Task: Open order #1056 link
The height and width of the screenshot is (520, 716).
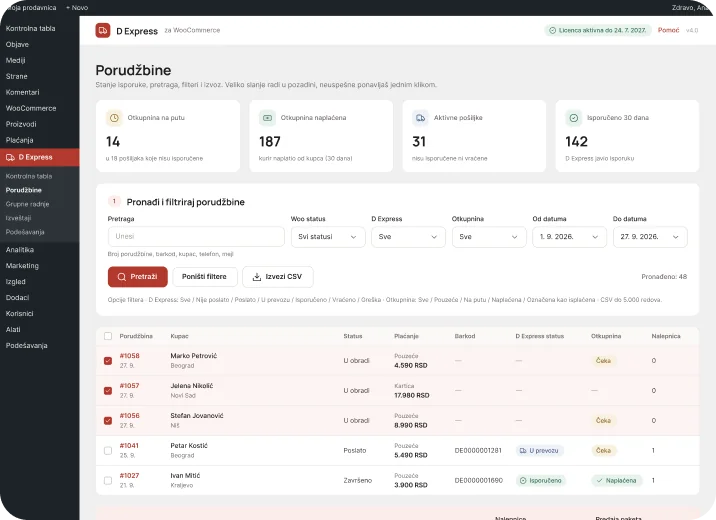Action: (130, 415)
